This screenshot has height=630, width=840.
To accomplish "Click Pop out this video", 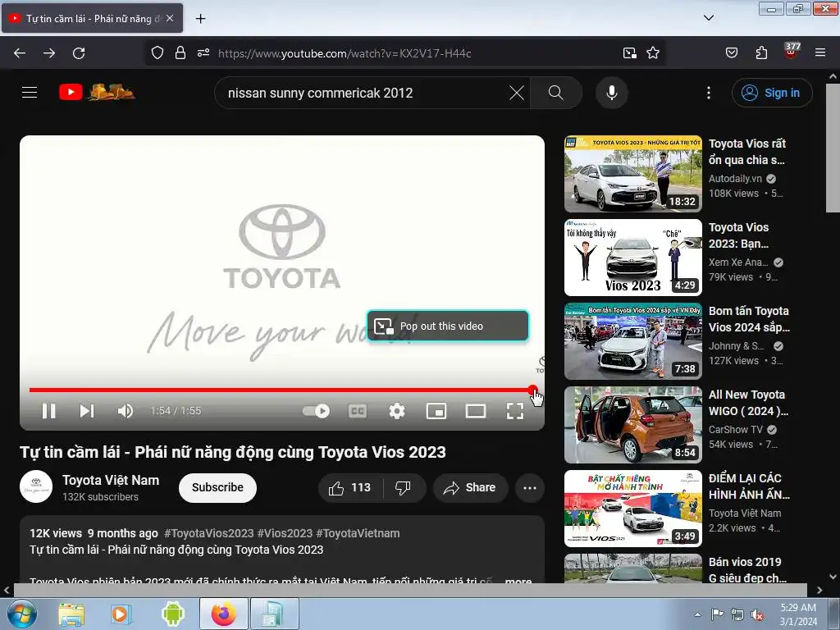I will (448, 326).
